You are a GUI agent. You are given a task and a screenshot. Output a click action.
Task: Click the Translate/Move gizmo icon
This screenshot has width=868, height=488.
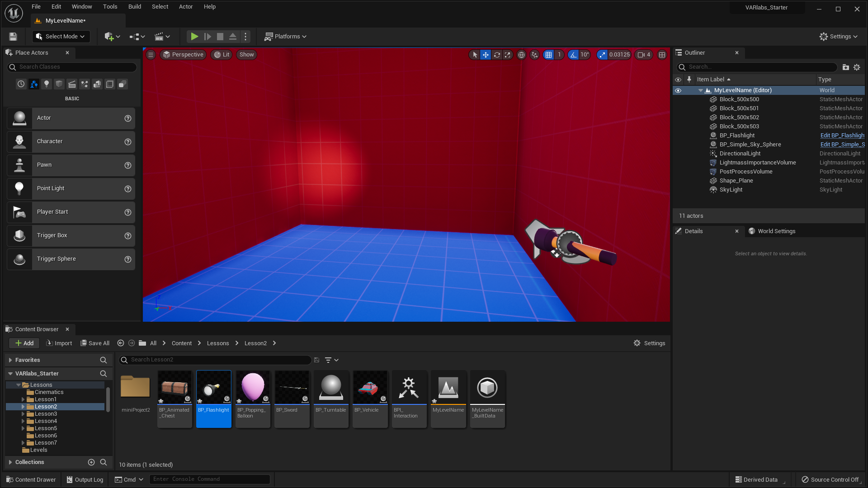[486, 55]
